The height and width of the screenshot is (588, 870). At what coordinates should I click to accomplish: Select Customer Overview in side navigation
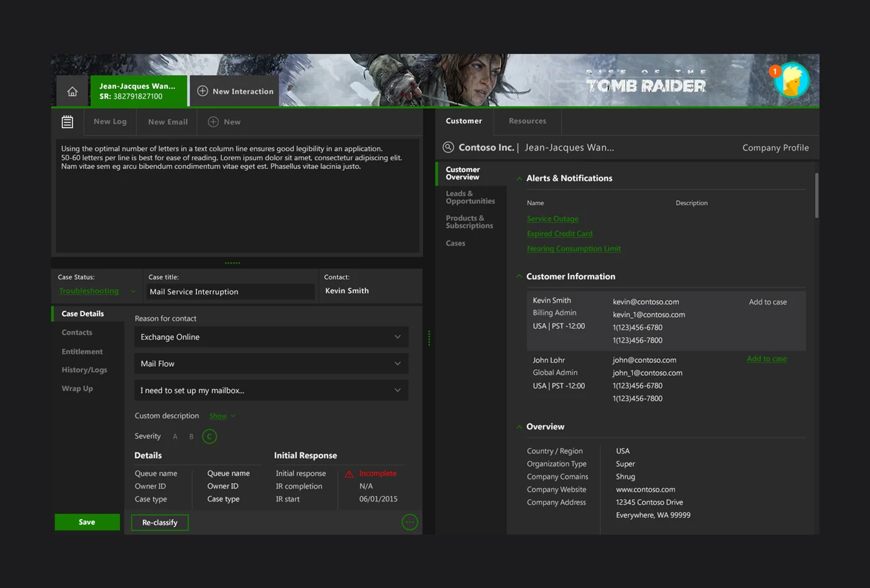point(472,173)
